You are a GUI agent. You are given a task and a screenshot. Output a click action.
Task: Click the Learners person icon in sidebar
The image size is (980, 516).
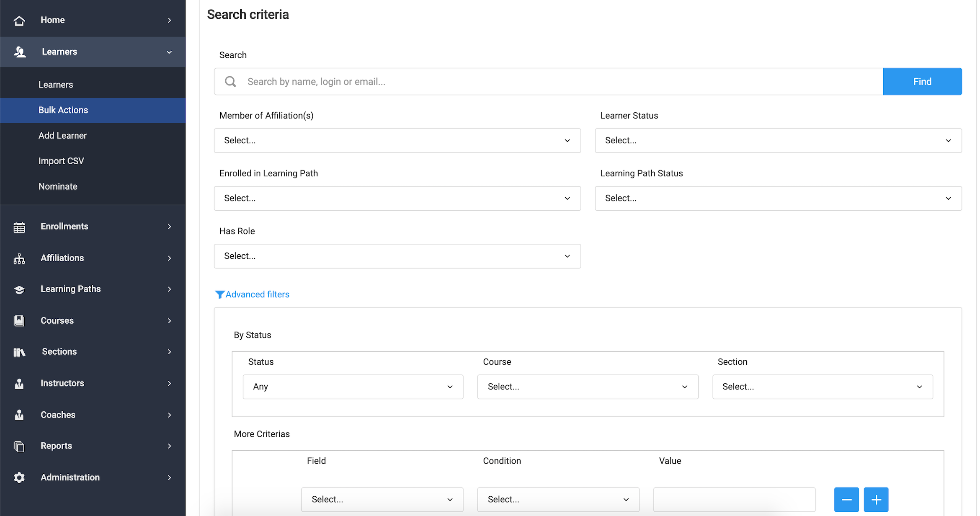tap(20, 52)
